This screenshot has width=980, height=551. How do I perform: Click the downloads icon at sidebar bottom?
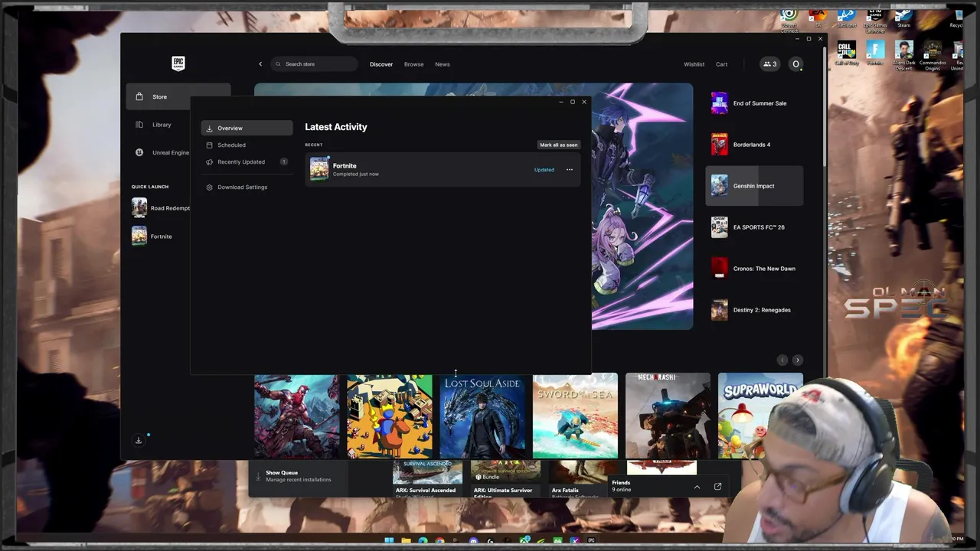139,440
